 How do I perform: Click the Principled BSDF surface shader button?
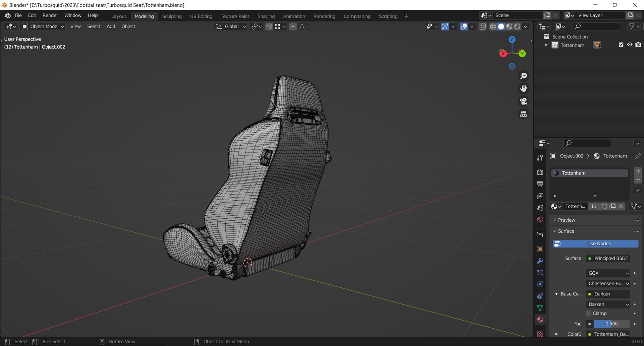click(x=608, y=258)
